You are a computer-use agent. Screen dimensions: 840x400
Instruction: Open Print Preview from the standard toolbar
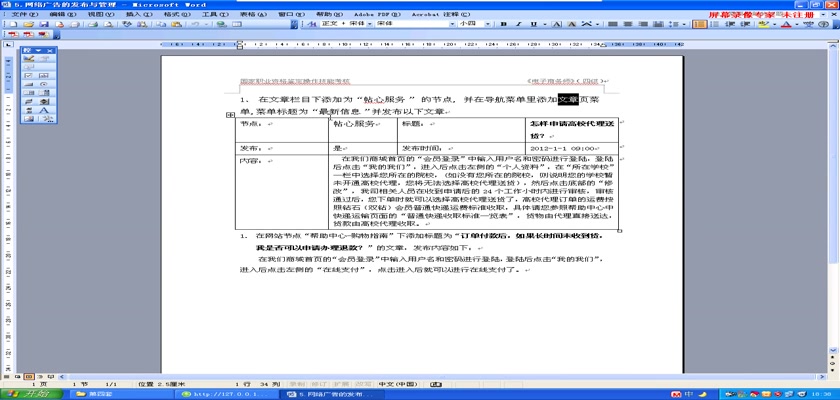click(x=108, y=24)
